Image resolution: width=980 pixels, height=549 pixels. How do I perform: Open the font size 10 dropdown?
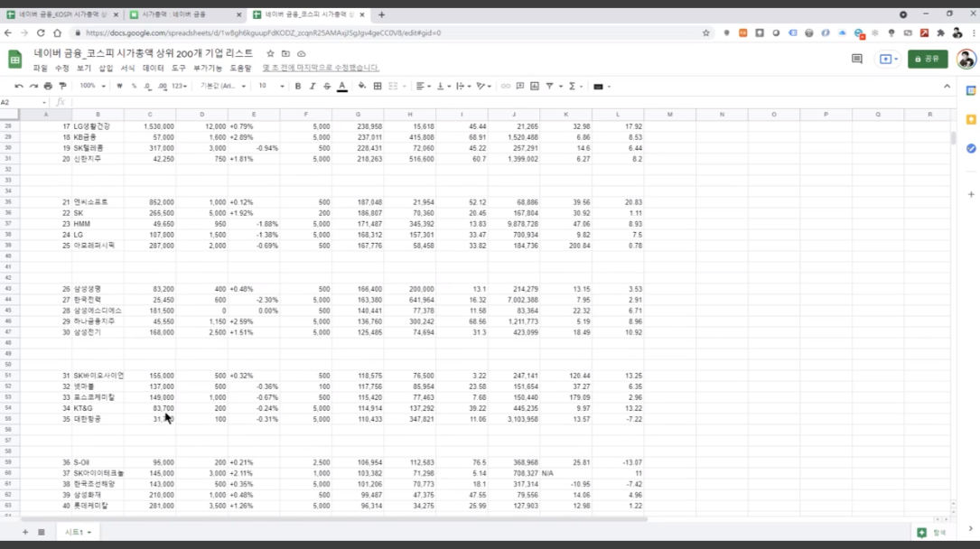(271, 86)
